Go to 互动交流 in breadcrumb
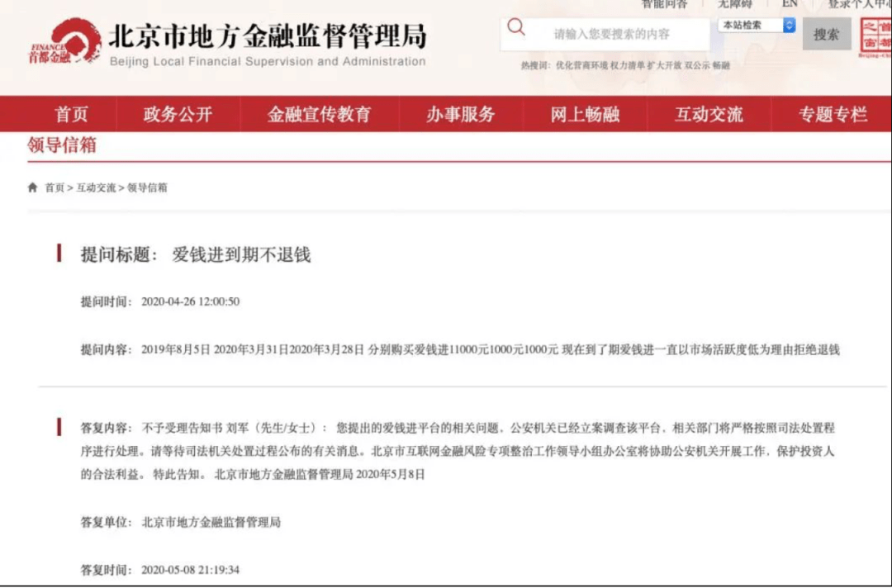The width and height of the screenshot is (892, 588). point(96,187)
